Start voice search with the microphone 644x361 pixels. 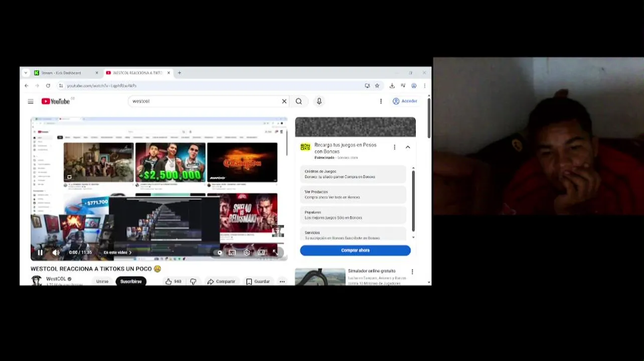click(319, 101)
